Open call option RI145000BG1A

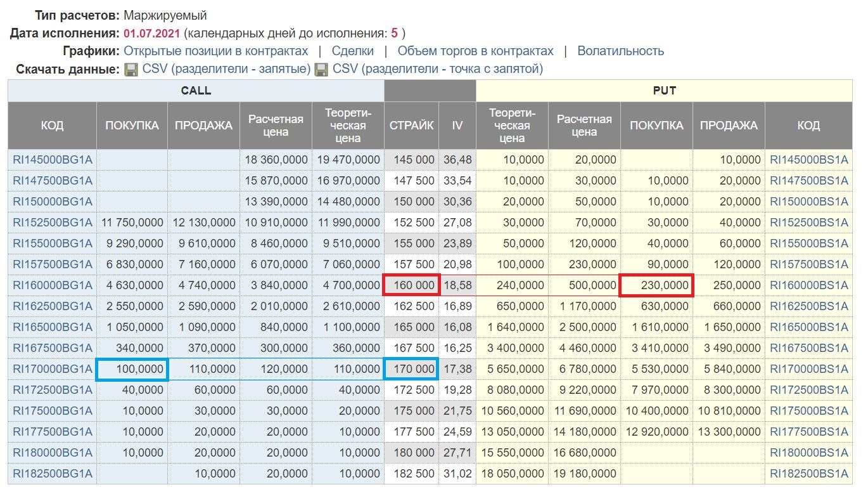[53, 160]
